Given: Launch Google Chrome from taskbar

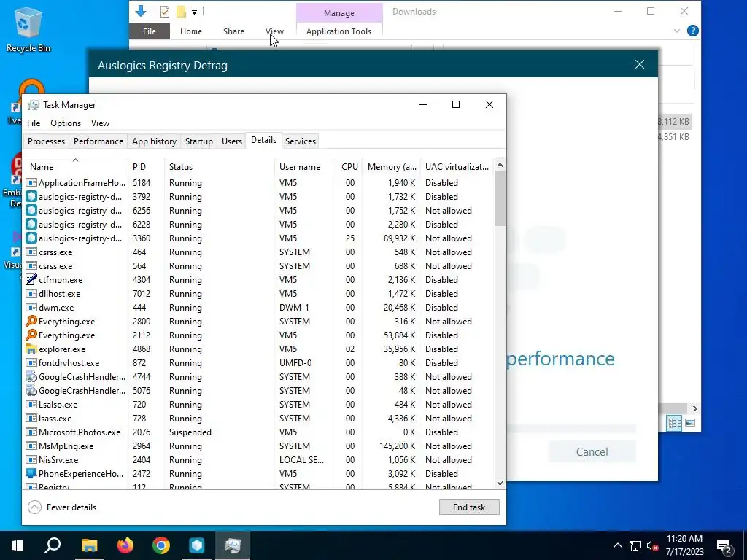Looking at the screenshot, I should pos(161,545).
